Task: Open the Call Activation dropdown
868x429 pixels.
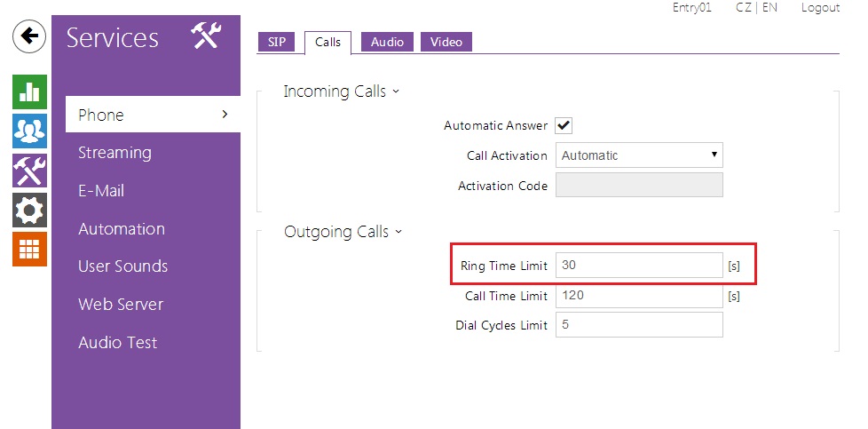Action: pyautogui.click(x=639, y=155)
